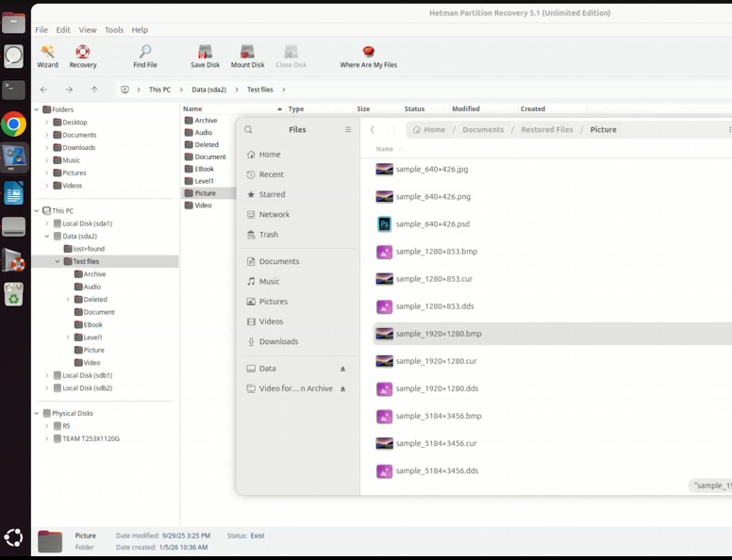The height and width of the screenshot is (560, 732).
Task: Expand Local Disk (sda1) node
Action: 46,223
